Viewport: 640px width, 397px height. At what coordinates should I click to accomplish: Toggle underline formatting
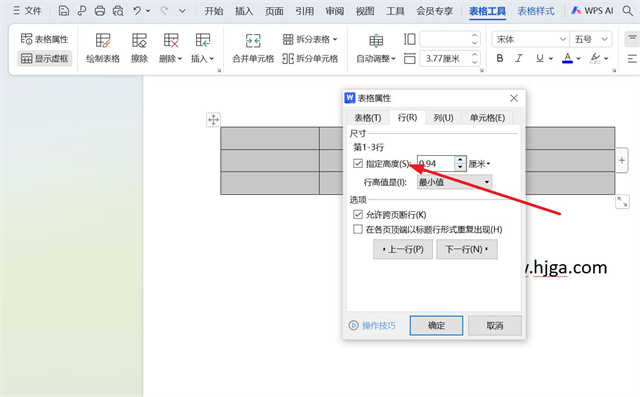tap(540, 58)
